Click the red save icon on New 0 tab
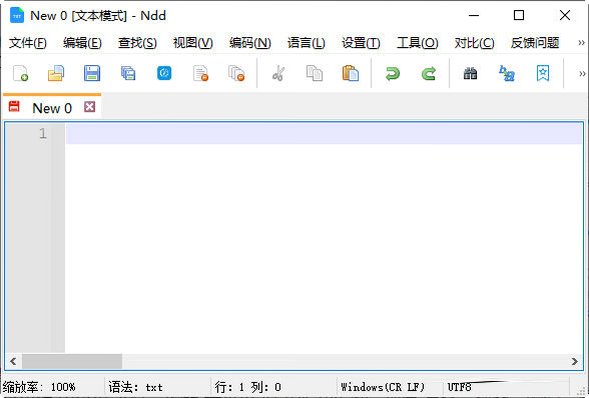The width and height of the screenshot is (589, 398). (14, 106)
